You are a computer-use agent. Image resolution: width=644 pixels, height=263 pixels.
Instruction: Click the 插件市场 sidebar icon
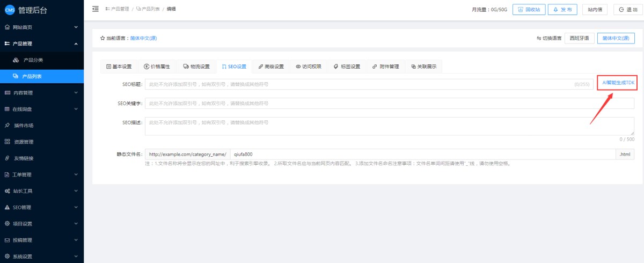[x=7, y=126]
